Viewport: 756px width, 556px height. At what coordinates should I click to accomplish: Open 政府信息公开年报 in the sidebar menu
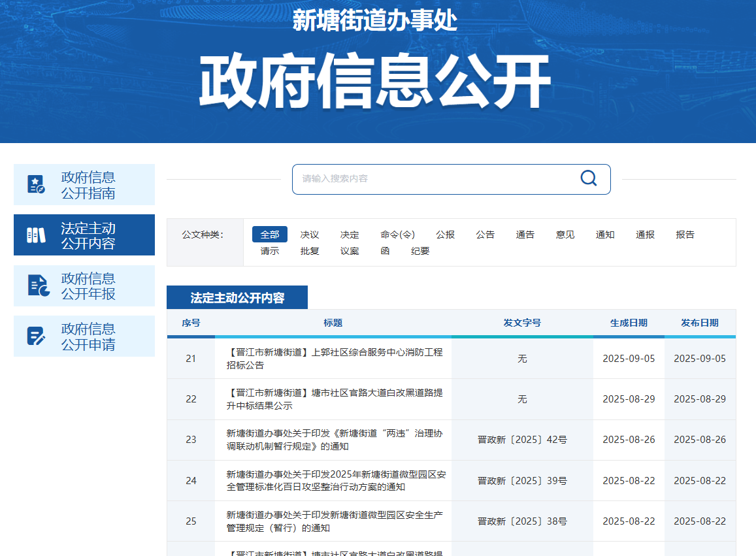88,286
